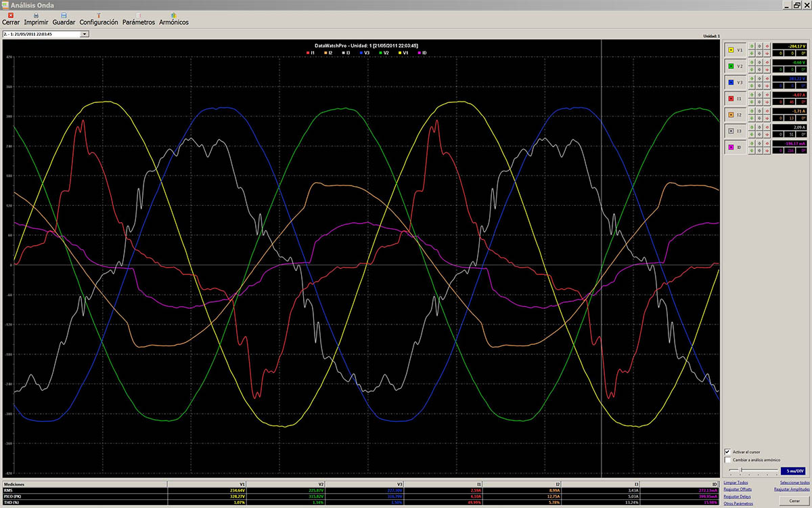Click lower red arrow in ID row

coord(767,151)
